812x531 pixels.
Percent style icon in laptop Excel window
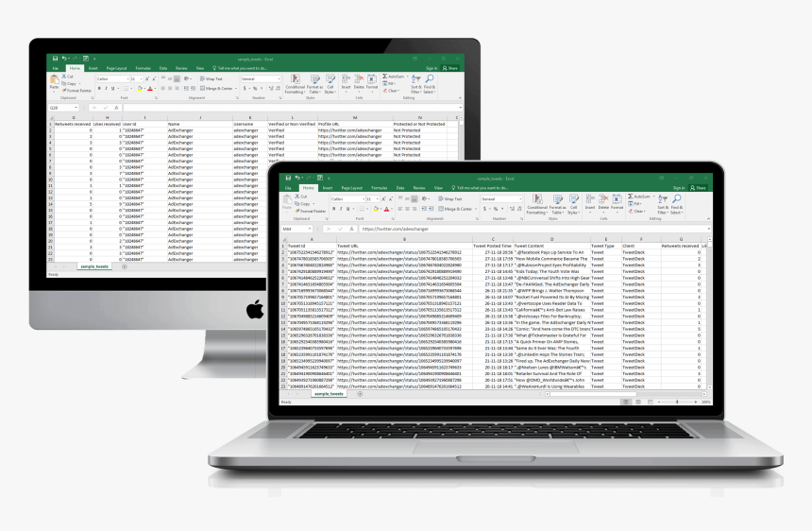click(496, 209)
